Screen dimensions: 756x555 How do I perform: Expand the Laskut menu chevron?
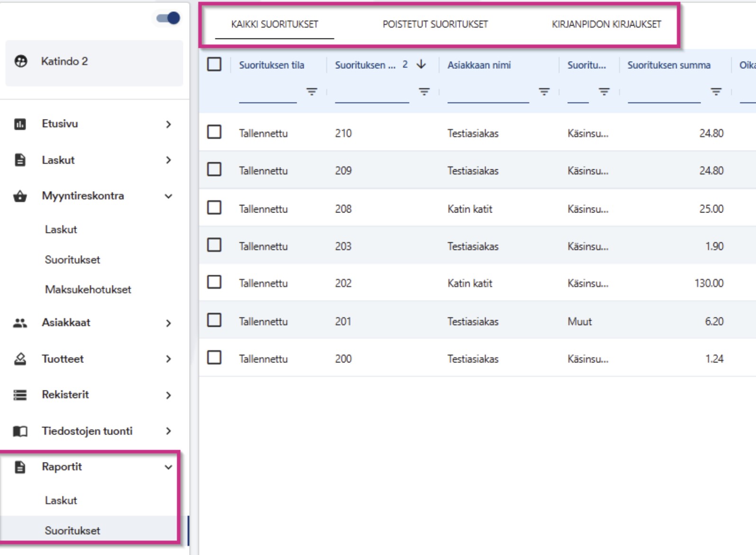pyautogui.click(x=168, y=160)
